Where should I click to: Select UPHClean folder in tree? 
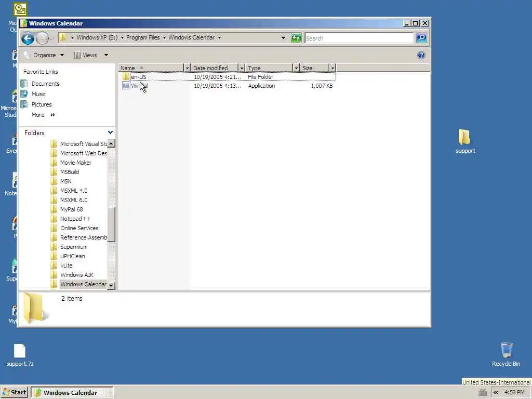tap(73, 256)
